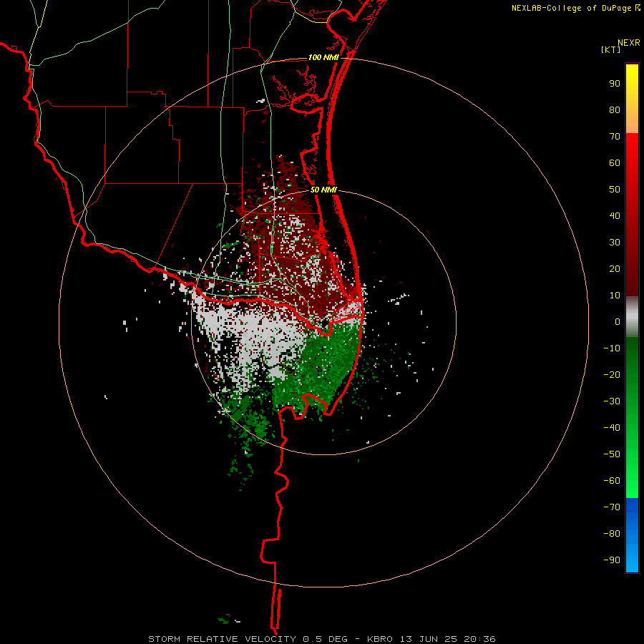Click the yellow top segment of the color bar
This screenshot has height=644, width=644.
[x=632, y=99]
